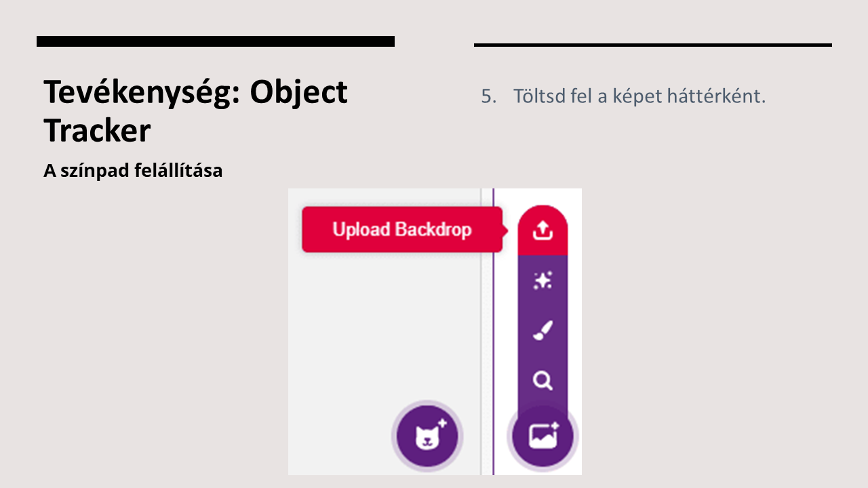Click the red Upload Backdrop arrow icon
868x488 pixels.
click(x=542, y=231)
